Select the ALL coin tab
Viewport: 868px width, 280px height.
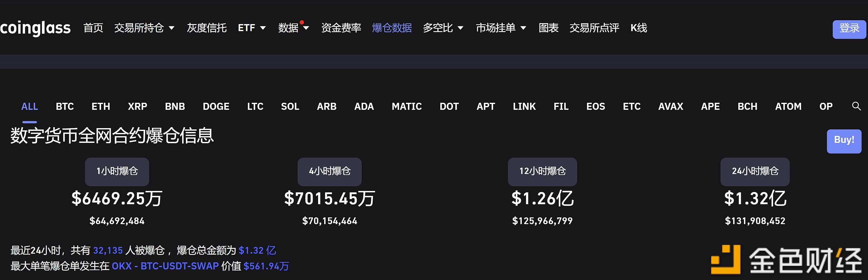click(29, 107)
